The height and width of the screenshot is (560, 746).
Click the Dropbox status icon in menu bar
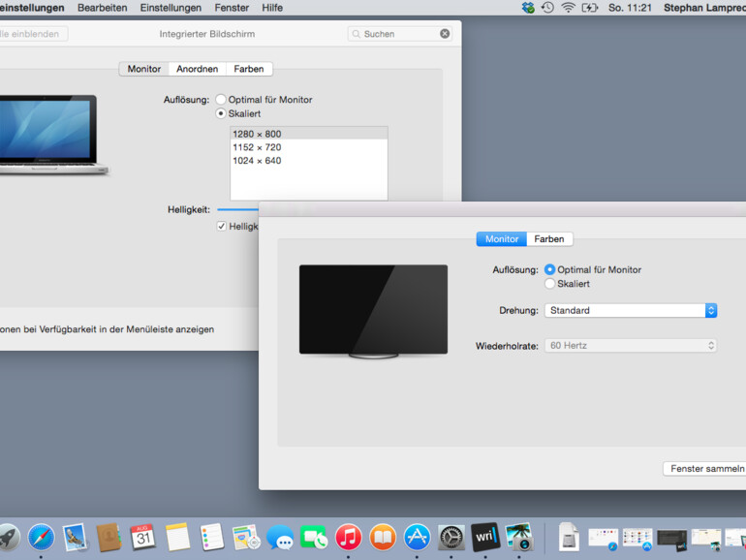(528, 8)
